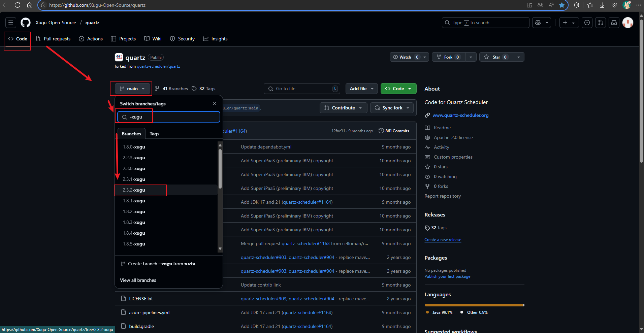Close the Switch branches/tags popup

click(215, 103)
